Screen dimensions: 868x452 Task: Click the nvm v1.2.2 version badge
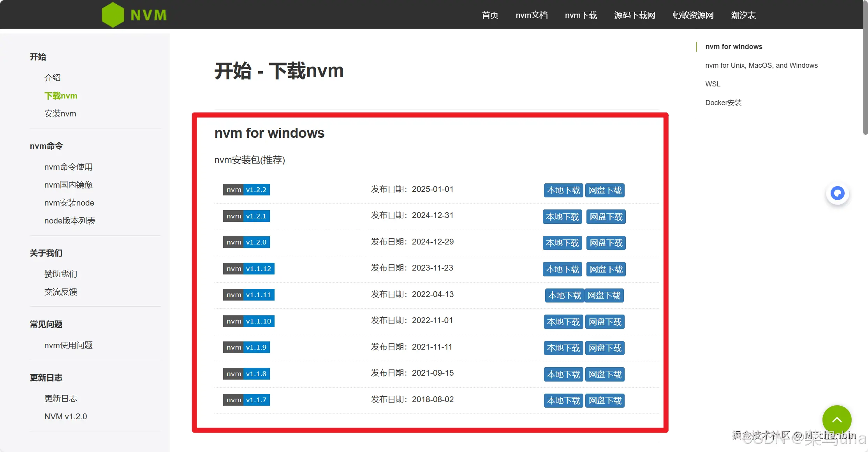[246, 190]
